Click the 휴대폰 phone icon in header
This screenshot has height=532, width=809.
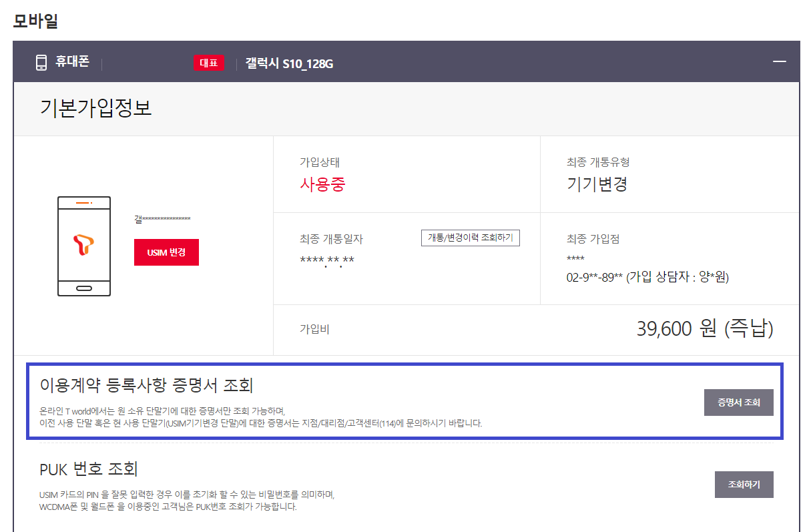click(x=41, y=63)
